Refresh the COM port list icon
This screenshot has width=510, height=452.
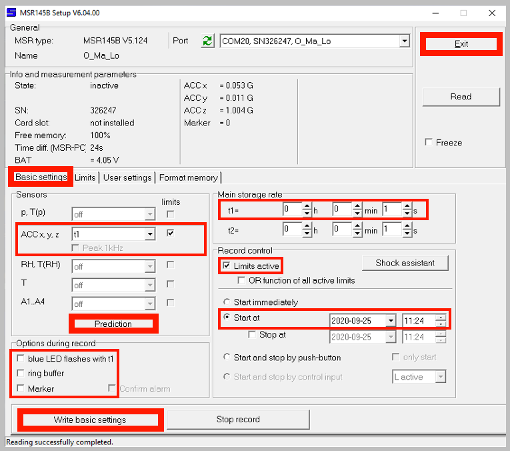tap(207, 41)
